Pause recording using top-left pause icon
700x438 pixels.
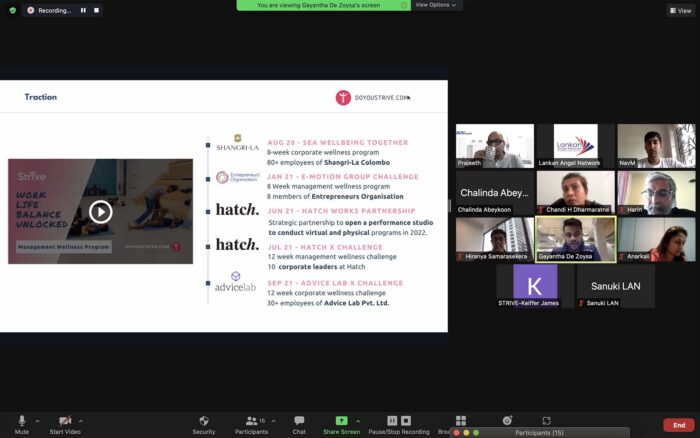(x=83, y=10)
